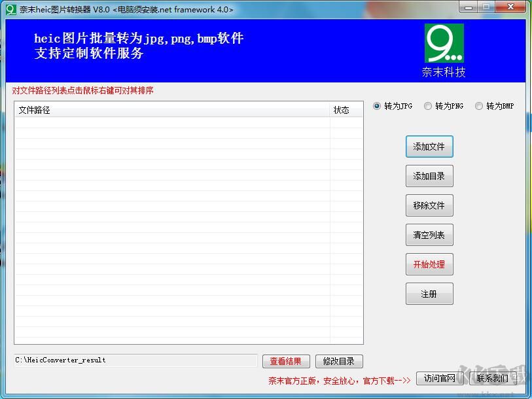Click the 移除文件 button
Viewport: 532px width, 399px height.
pos(429,205)
